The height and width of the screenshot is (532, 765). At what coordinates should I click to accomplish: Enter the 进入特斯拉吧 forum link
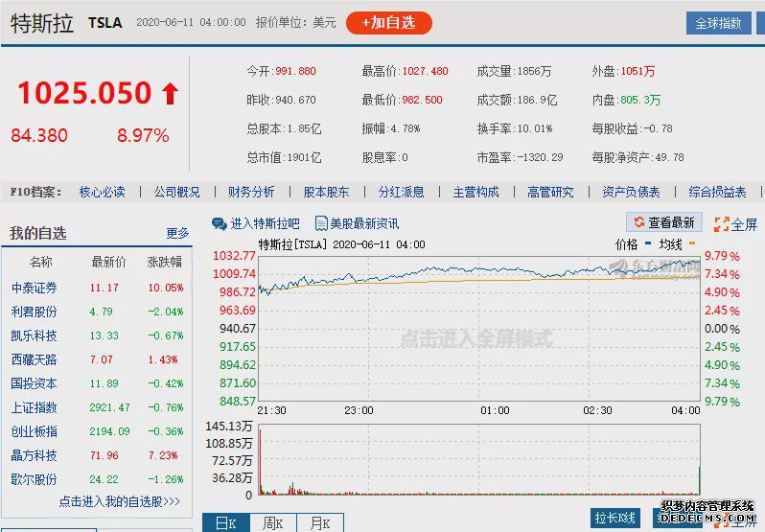tap(265, 223)
